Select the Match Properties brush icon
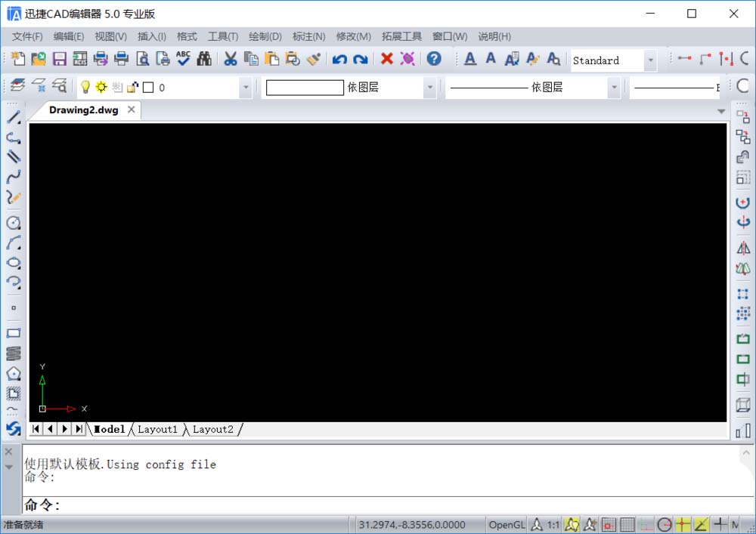 (x=314, y=59)
